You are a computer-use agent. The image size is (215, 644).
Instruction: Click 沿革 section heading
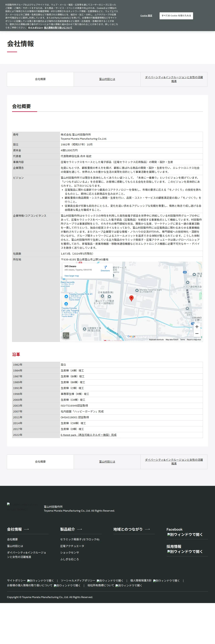click(x=16, y=354)
